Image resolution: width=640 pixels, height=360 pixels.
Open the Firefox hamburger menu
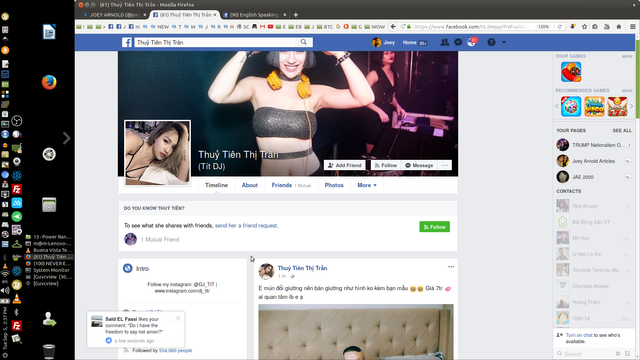click(633, 27)
